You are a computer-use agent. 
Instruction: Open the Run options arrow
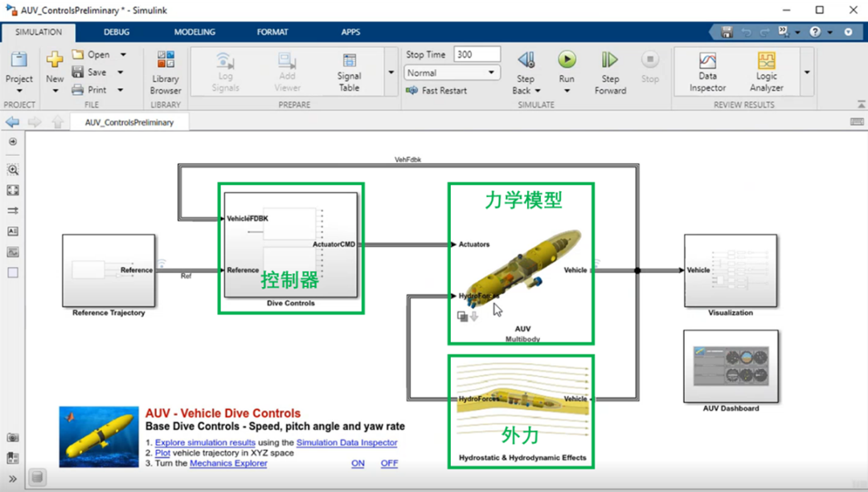coord(567,91)
